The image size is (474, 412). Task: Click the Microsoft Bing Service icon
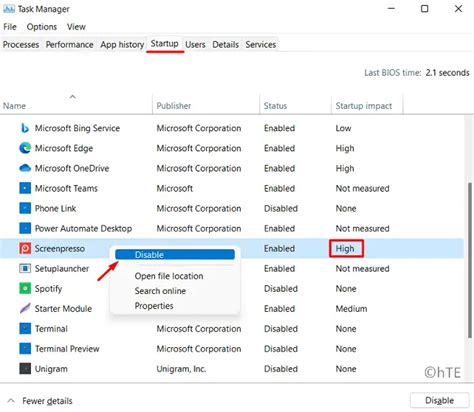pyautogui.click(x=25, y=128)
